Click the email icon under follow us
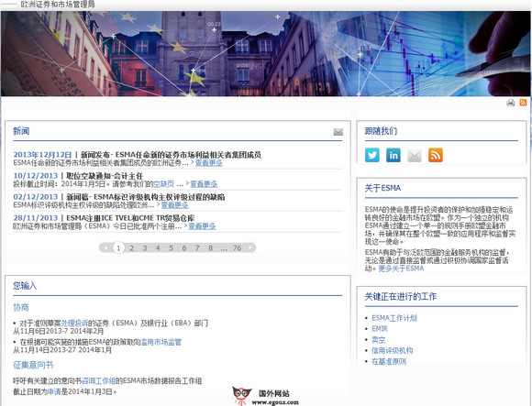The image size is (532, 406). tap(415, 155)
